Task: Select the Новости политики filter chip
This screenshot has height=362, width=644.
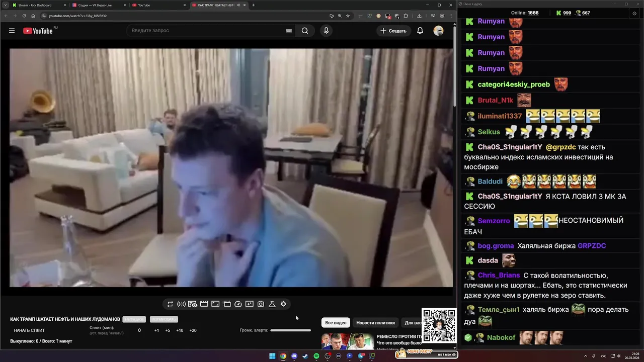Action: [375, 323]
